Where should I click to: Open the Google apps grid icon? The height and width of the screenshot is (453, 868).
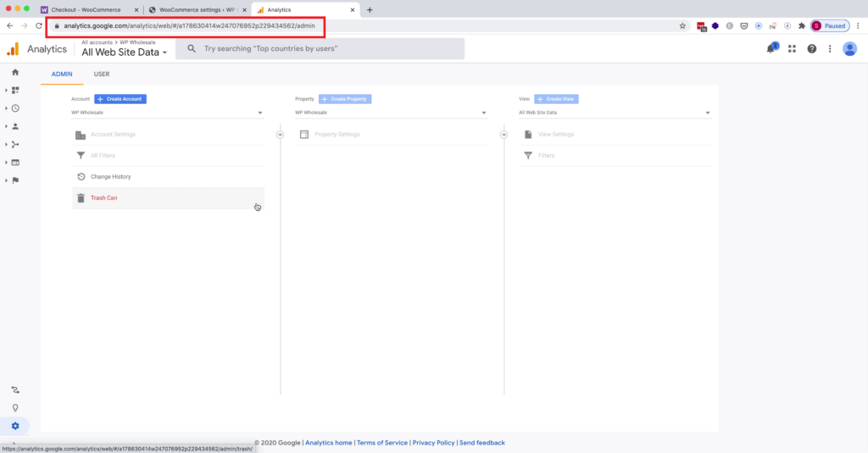tap(793, 48)
